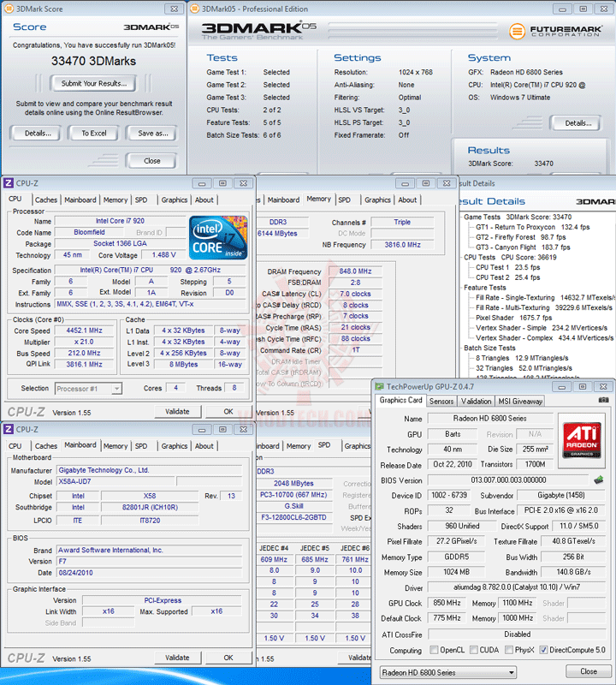616x685 pixels.
Task: Click the GPU Clock value 850 MHz
Action: click(x=447, y=603)
